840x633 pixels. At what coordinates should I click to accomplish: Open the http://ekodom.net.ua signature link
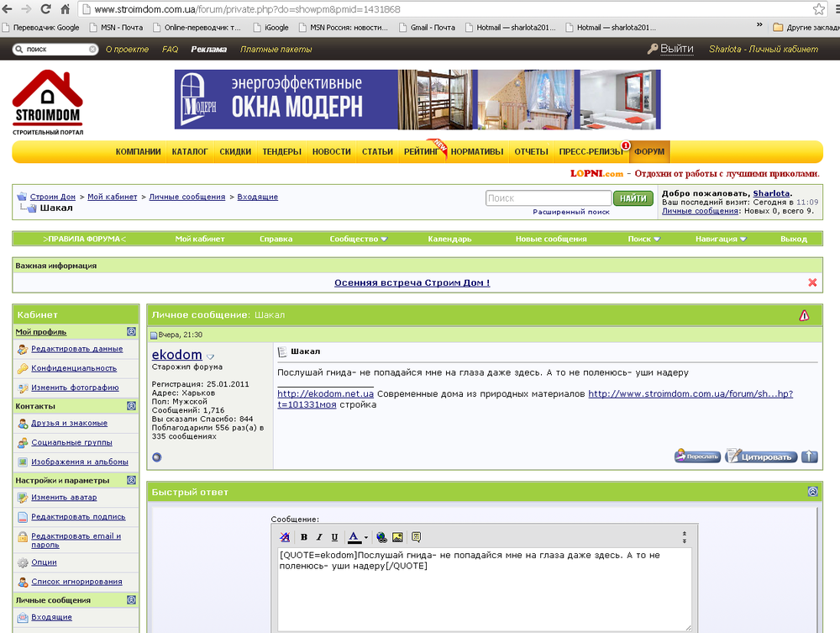[325, 393]
